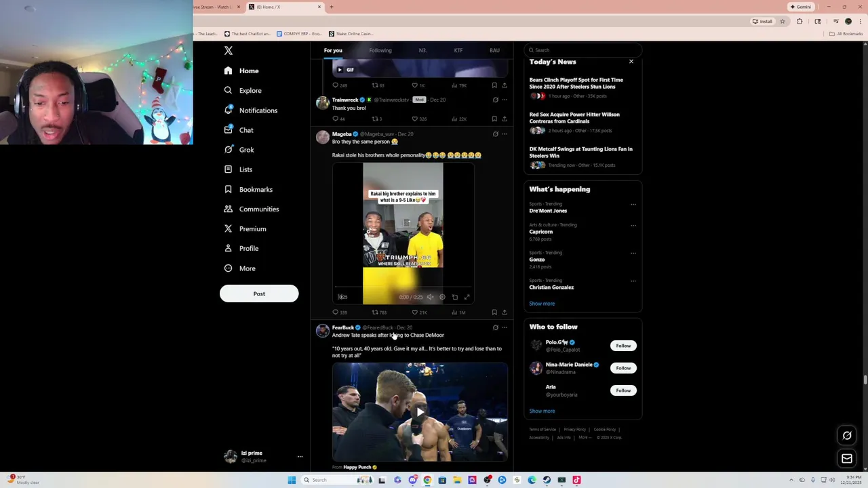Switch to the For you tab
Screen dimensions: 868x488
(x=333, y=50)
